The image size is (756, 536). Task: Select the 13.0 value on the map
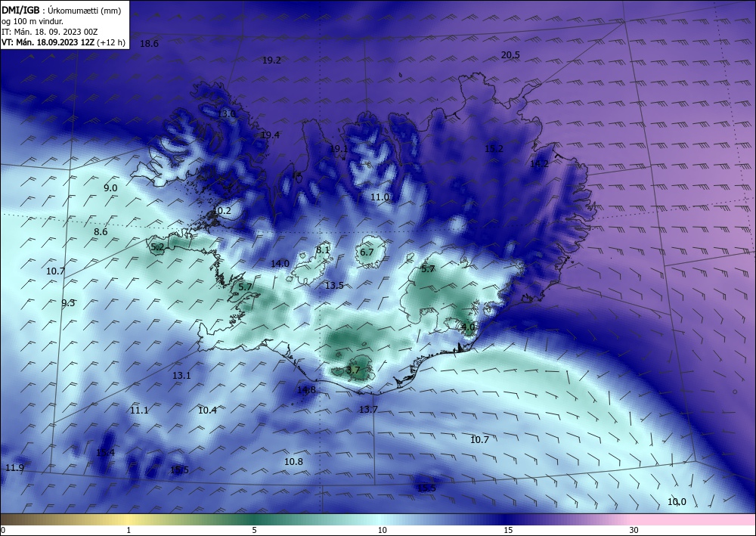click(226, 114)
